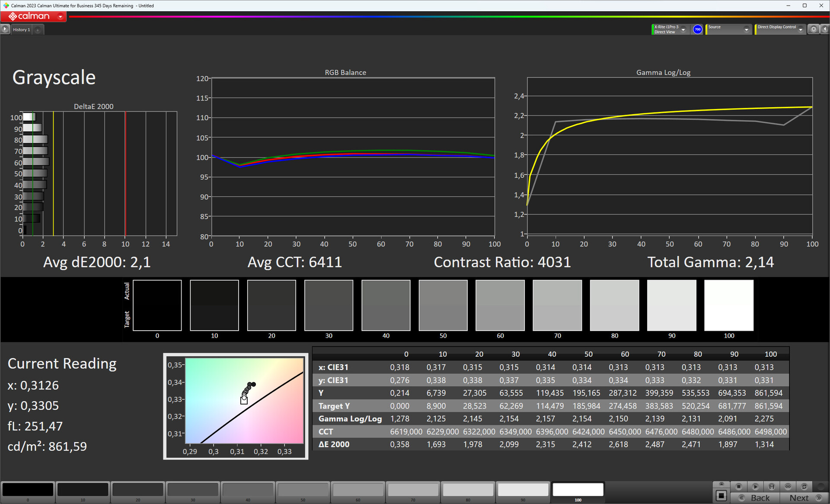Toggle continuous read infinity icon

pyautogui.click(x=788, y=487)
